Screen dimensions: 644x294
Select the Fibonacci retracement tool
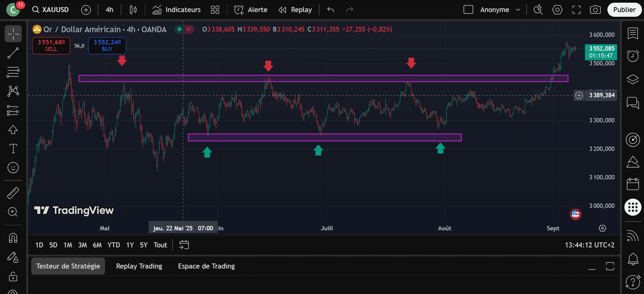[x=13, y=72]
